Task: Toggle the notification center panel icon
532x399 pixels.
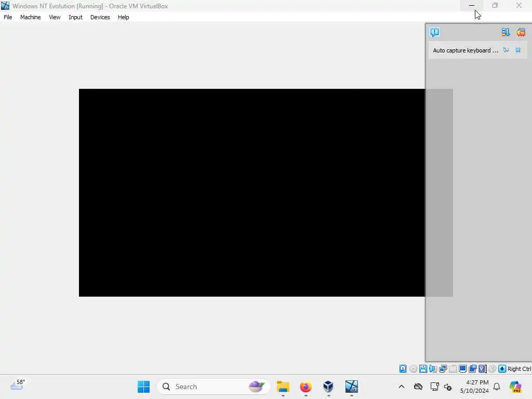Action: [x=435, y=32]
